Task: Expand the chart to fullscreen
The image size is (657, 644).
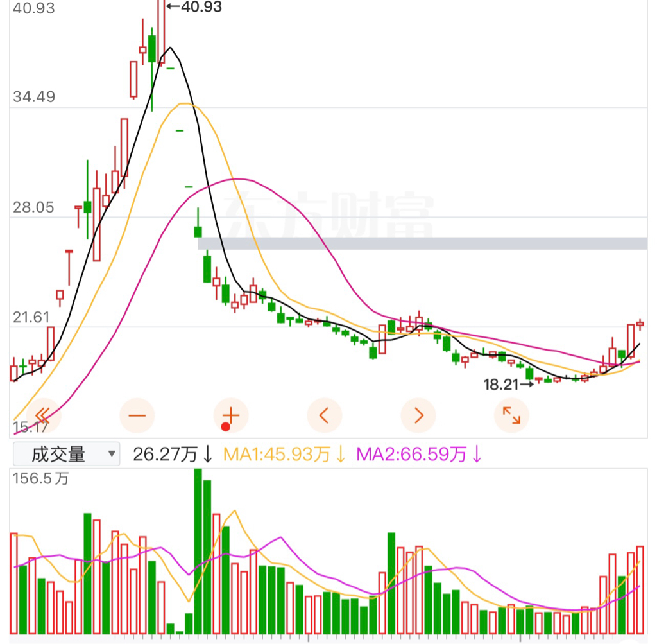Action: 511,415
